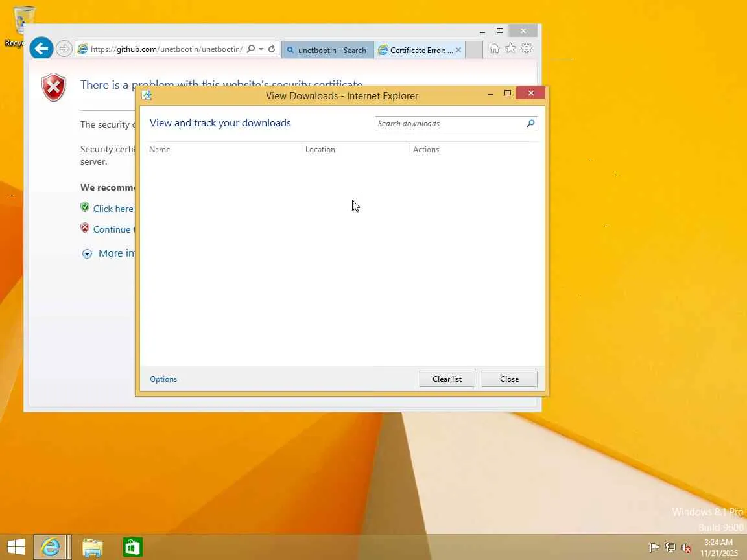Screen dimensions: 747x560
Task: Launch the Windows Store from the taskbar
Action: click(132, 547)
